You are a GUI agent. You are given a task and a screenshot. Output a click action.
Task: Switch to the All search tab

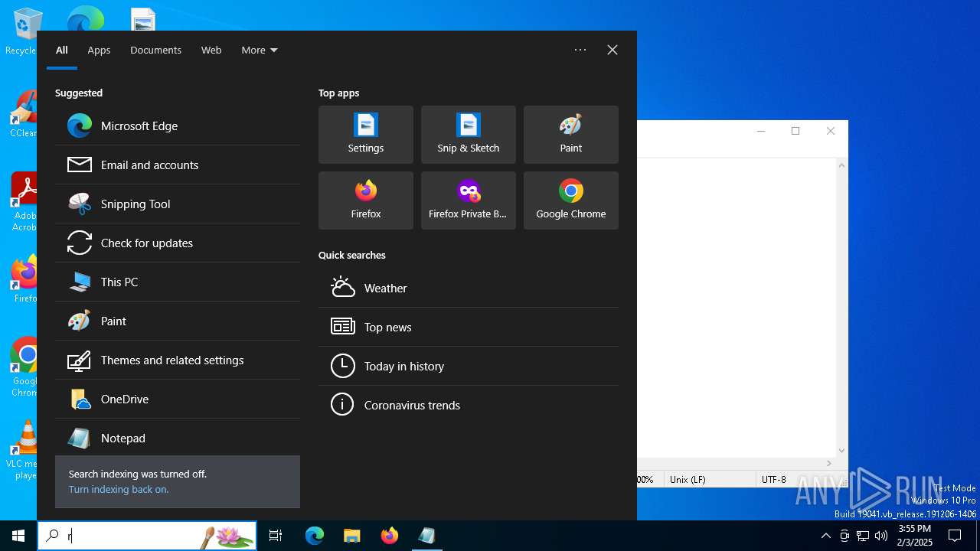click(x=62, y=50)
